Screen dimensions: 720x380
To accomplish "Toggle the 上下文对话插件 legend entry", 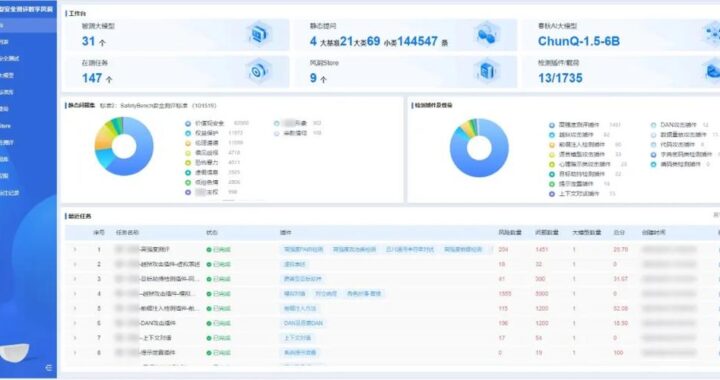I will (582, 194).
